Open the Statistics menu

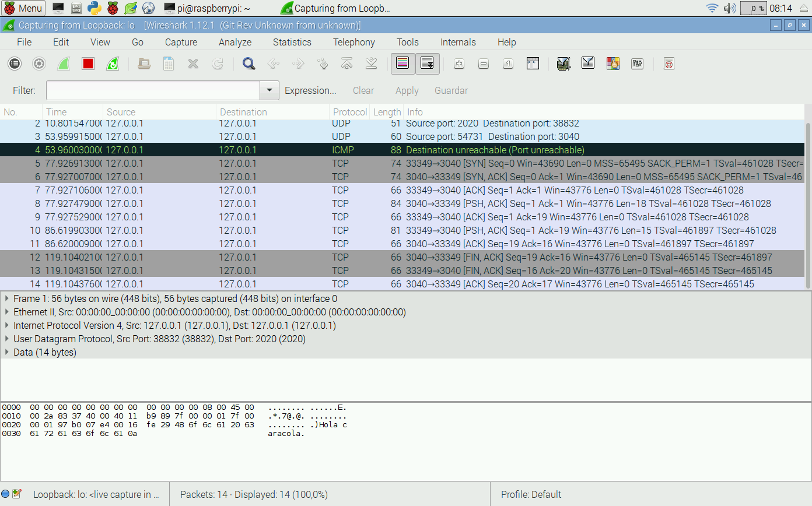coord(292,42)
